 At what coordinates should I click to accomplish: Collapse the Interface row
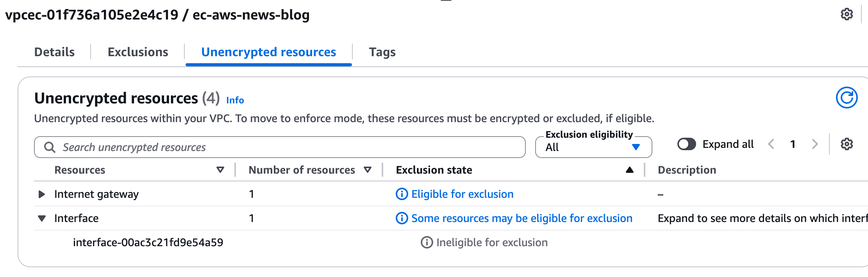(x=41, y=218)
